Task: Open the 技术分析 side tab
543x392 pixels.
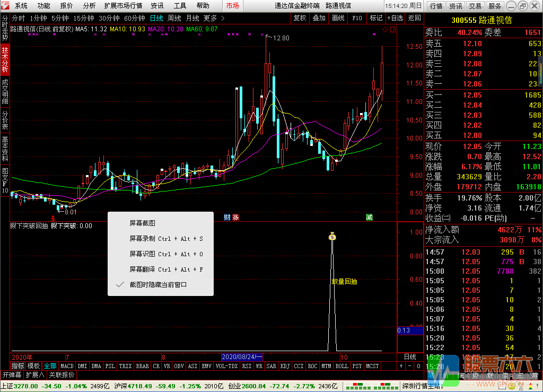Action: coord(5,59)
